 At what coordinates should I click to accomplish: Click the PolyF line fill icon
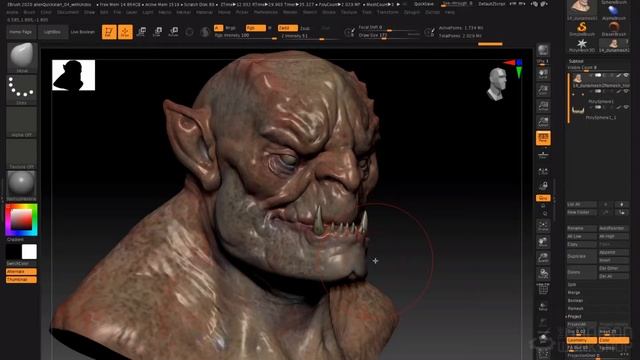543,289
